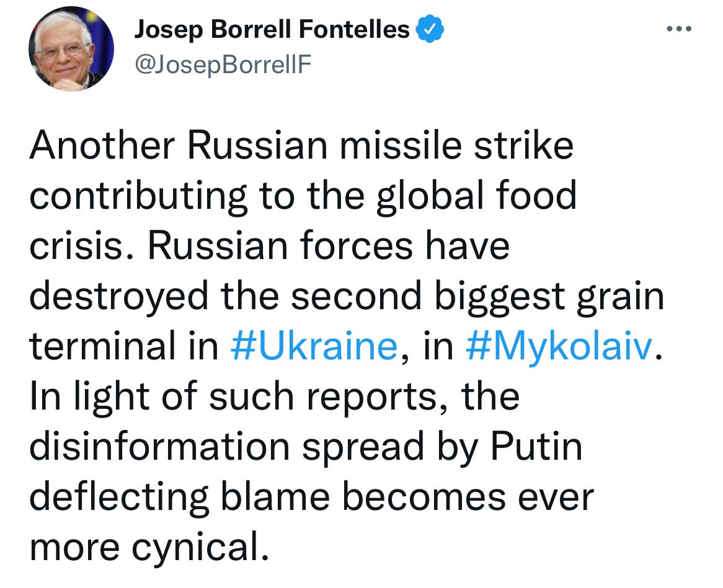The height and width of the screenshot is (588, 723).
Task: Visit the @JosepBorrellF handle
Action: tap(223, 64)
